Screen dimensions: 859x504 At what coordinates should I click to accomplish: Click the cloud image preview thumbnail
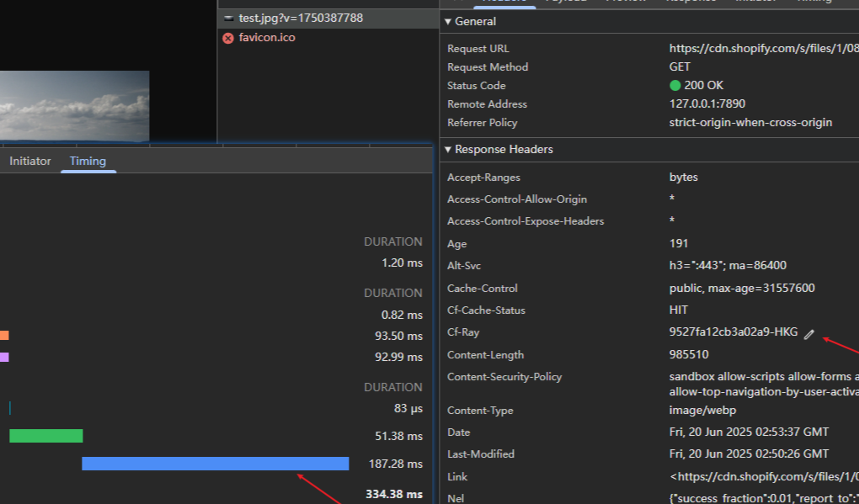74,105
